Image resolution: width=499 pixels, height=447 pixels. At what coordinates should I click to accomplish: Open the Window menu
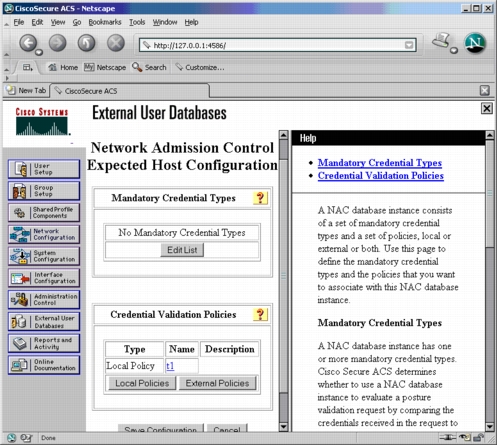pyautogui.click(x=165, y=22)
